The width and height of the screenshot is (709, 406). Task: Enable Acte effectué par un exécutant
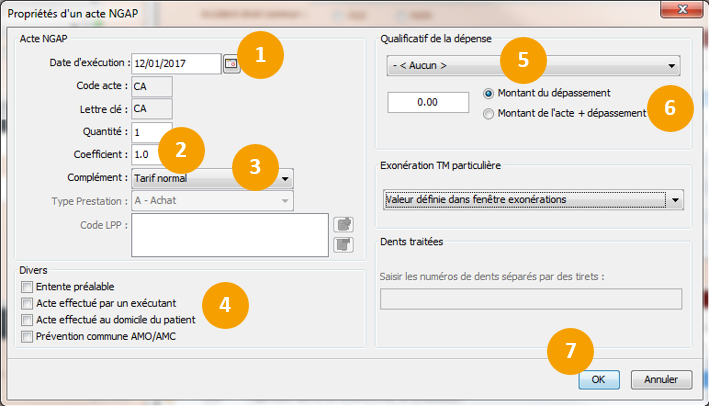pos(26,304)
